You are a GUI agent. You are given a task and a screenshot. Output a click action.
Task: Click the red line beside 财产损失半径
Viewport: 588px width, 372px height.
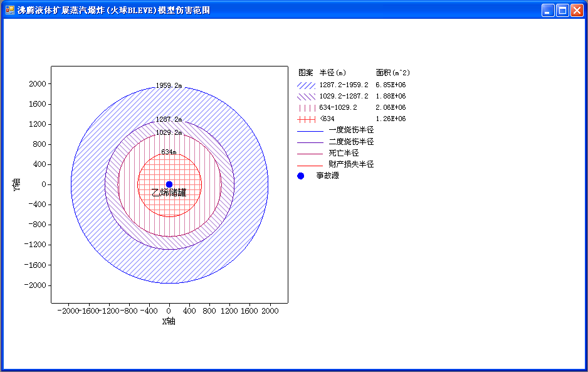(x=310, y=166)
